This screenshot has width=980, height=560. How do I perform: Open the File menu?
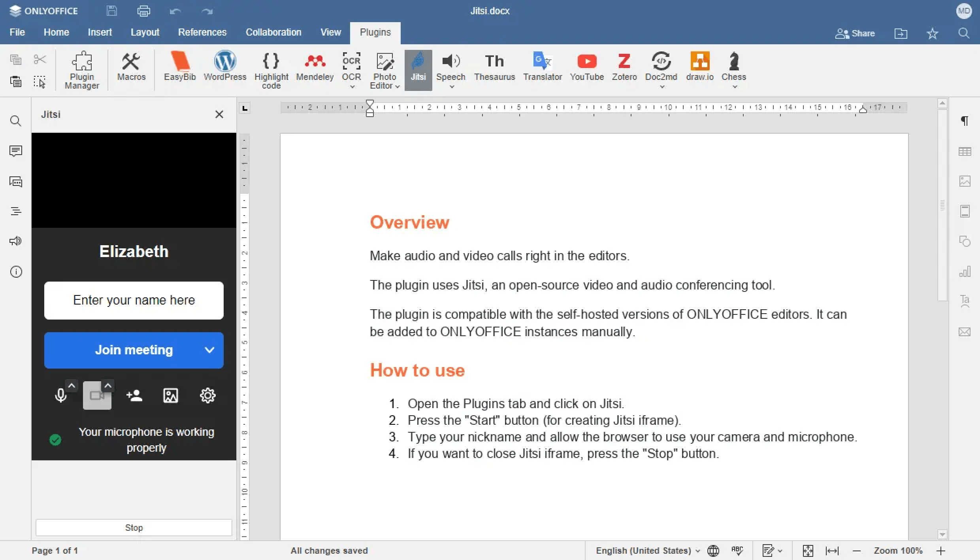click(17, 32)
